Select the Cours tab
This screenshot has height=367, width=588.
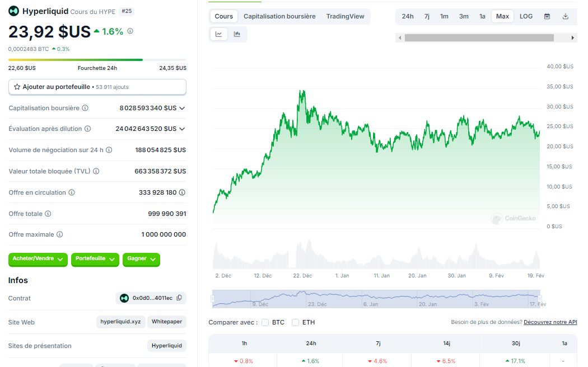(223, 16)
